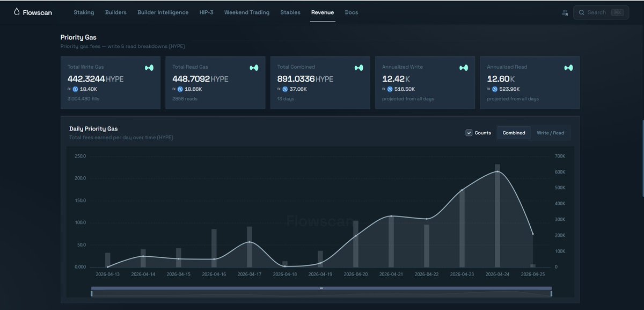Click the Daily Priority Gas title
Screen dimensions: 644x310
[x=93, y=129]
